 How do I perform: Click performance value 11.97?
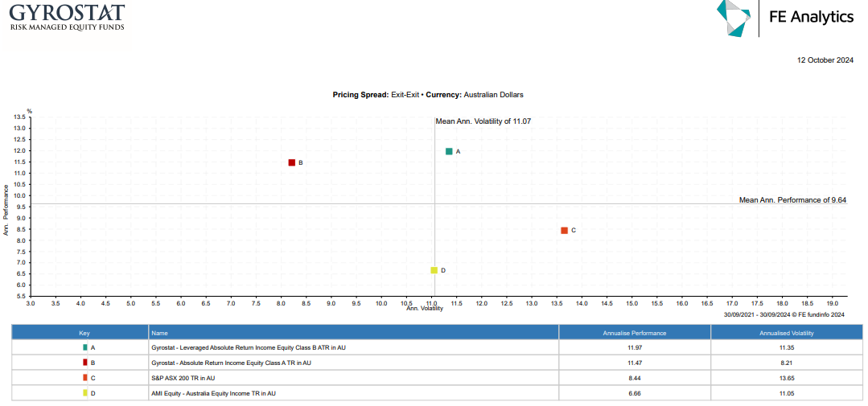pos(635,348)
